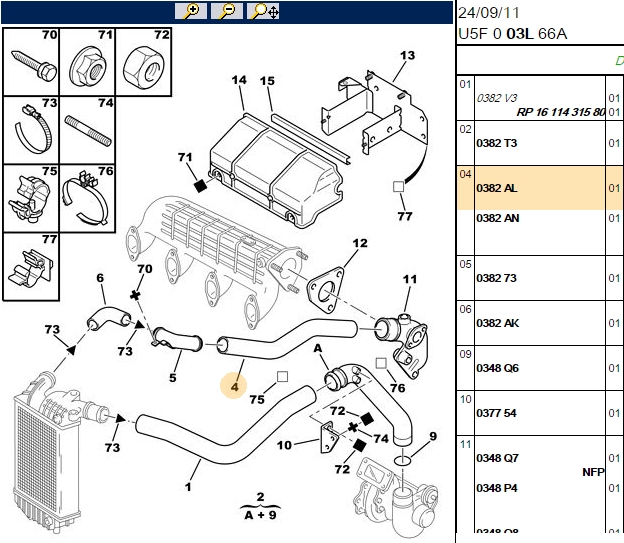
Task: Select part number 0382 T3
Action: pyautogui.click(x=496, y=143)
